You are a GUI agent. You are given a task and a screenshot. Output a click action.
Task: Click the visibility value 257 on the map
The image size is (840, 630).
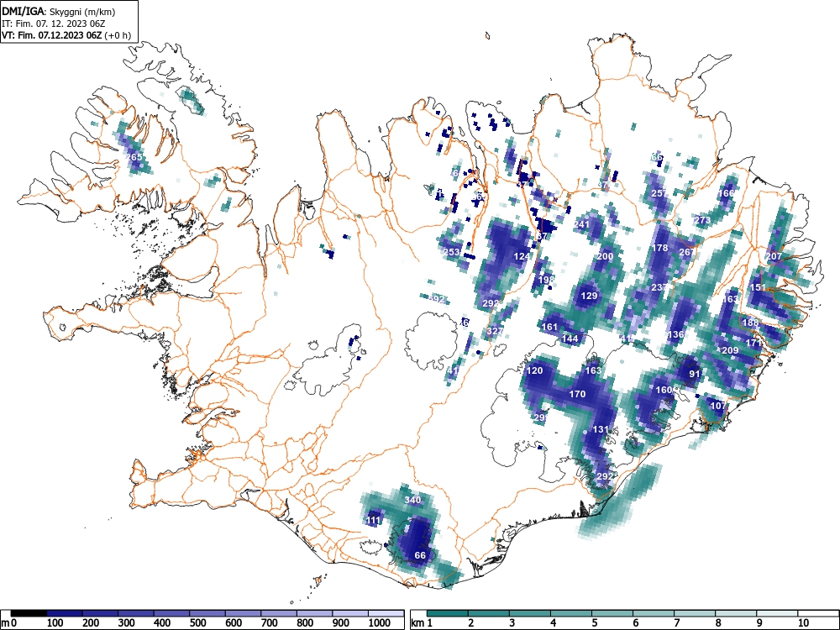click(x=659, y=193)
